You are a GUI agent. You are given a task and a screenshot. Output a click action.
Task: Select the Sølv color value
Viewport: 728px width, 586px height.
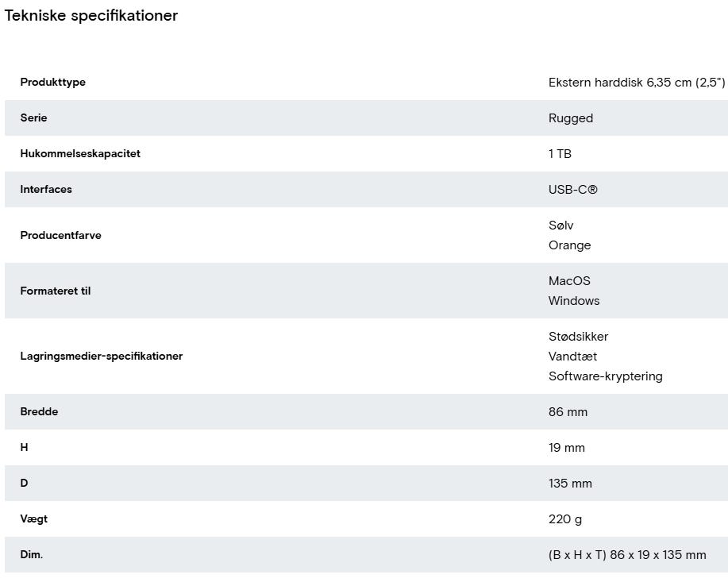click(560, 226)
